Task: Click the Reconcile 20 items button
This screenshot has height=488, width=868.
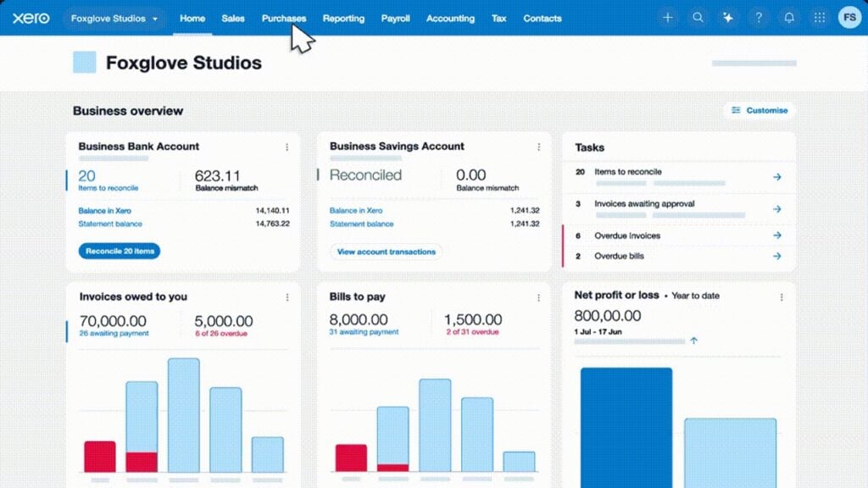Action: (x=119, y=251)
